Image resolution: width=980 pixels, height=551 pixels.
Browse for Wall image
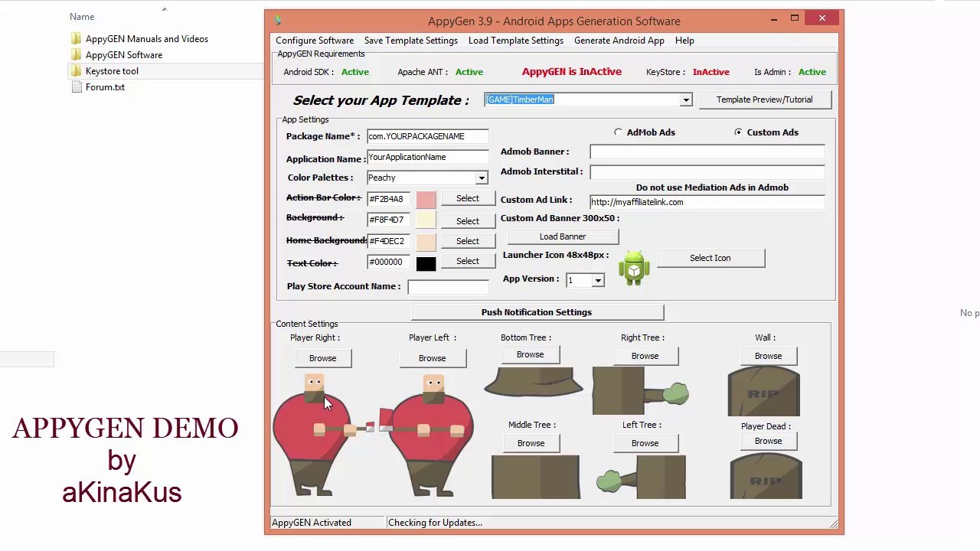(x=768, y=356)
